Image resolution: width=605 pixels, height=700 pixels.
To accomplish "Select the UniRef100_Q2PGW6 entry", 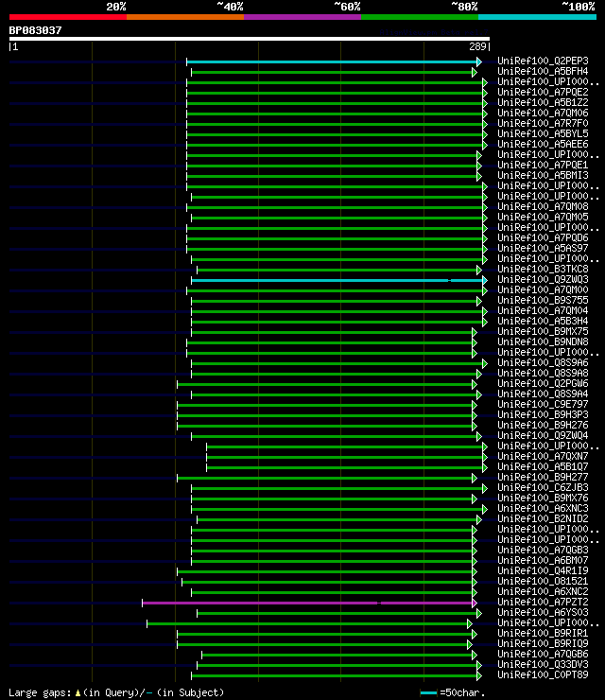I will [543, 383].
